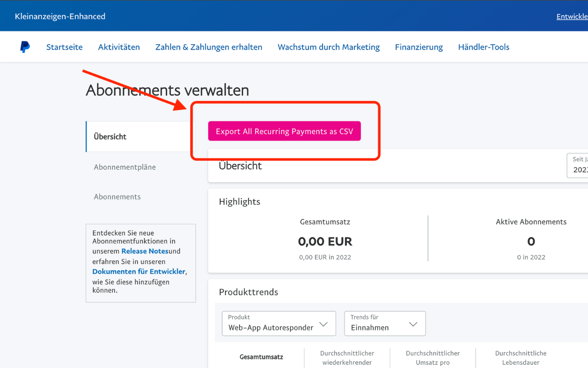The width and height of the screenshot is (588, 368).
Task: Select the Gesamtumsatz trend tab
Action: tap(261, 356)
